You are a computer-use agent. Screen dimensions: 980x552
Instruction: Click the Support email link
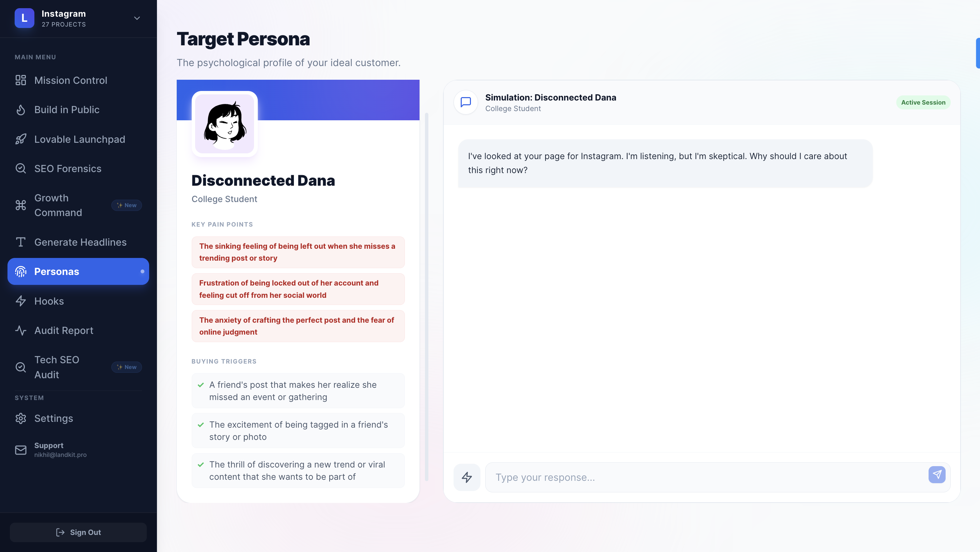coord(60,455)
